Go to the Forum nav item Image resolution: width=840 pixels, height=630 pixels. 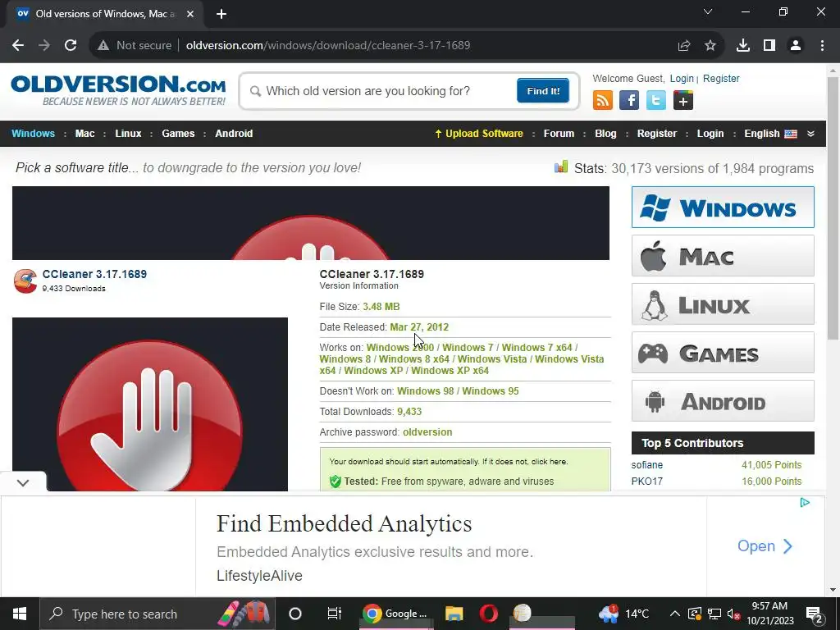pos(559,134)
